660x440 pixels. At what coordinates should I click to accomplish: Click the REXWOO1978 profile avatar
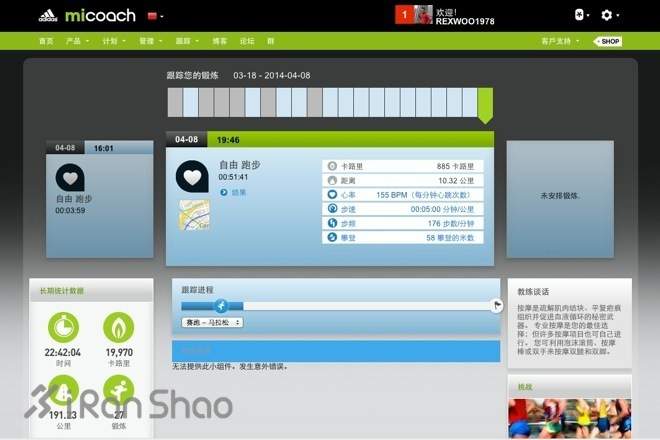click(423, 15)
